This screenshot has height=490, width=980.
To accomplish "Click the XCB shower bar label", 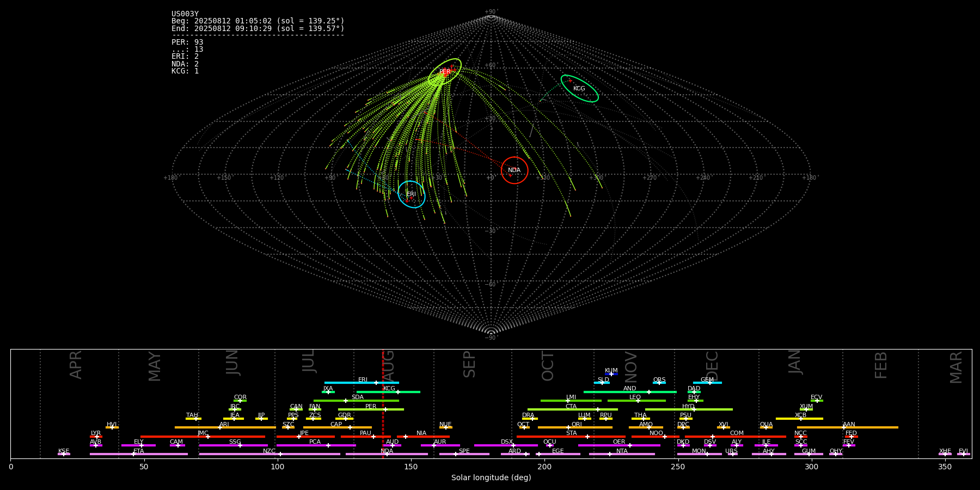I will click(x=801, y=415).
